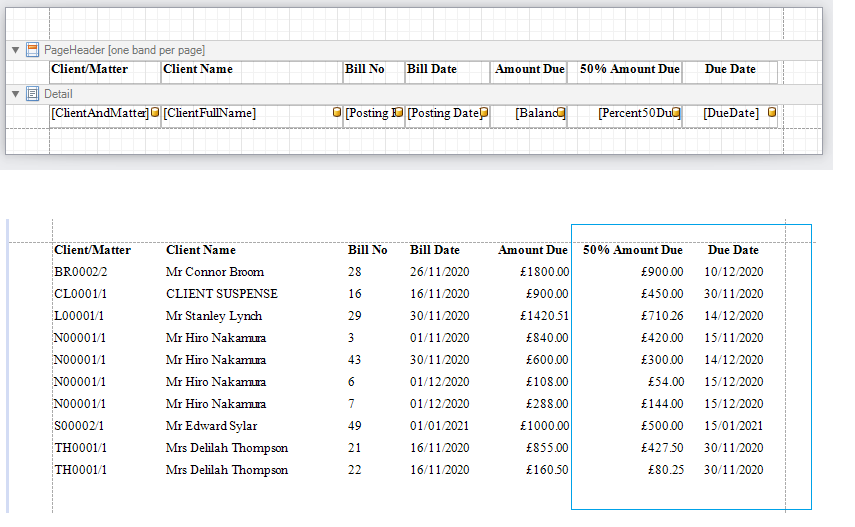Click the £710.26 50% amount value

tap(662, 316)
